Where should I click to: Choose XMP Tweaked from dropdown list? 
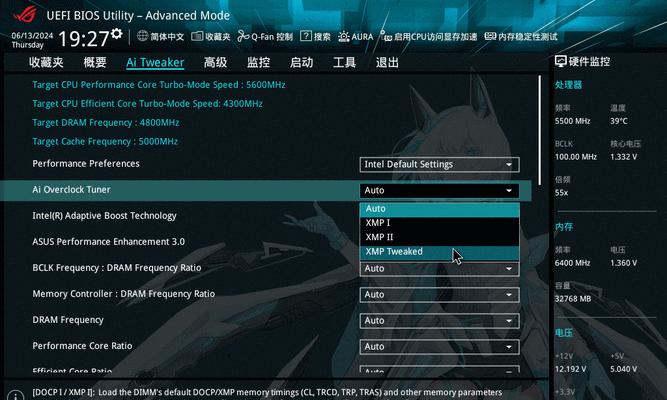tap(439, 251)
